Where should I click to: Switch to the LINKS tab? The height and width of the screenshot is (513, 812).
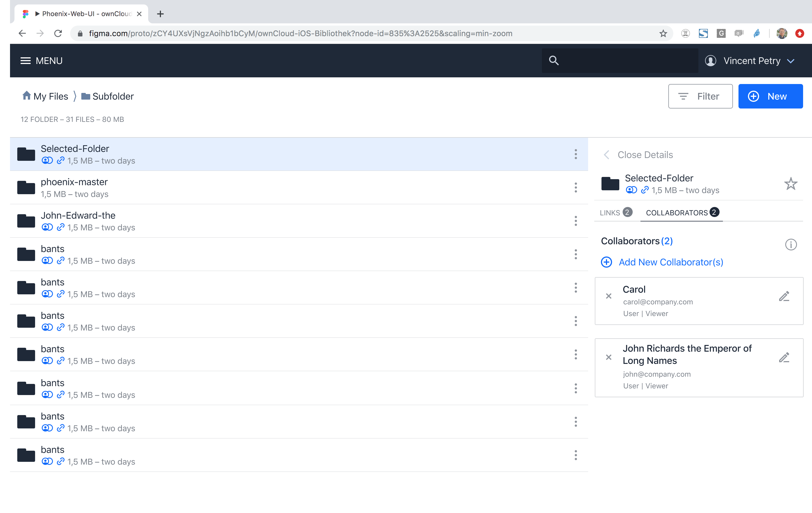pos(616,213)
